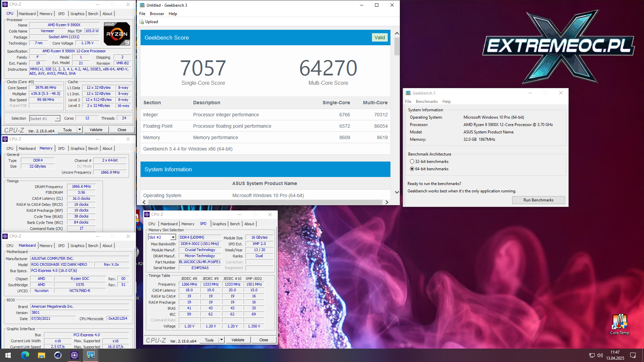Open Graphics tab in the SPD CPU-Z window

[x=219, y=224]
